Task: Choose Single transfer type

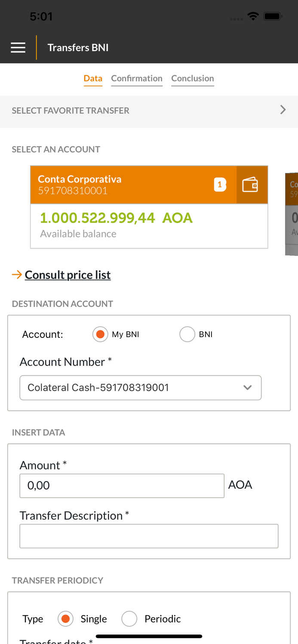Action: 66,619
